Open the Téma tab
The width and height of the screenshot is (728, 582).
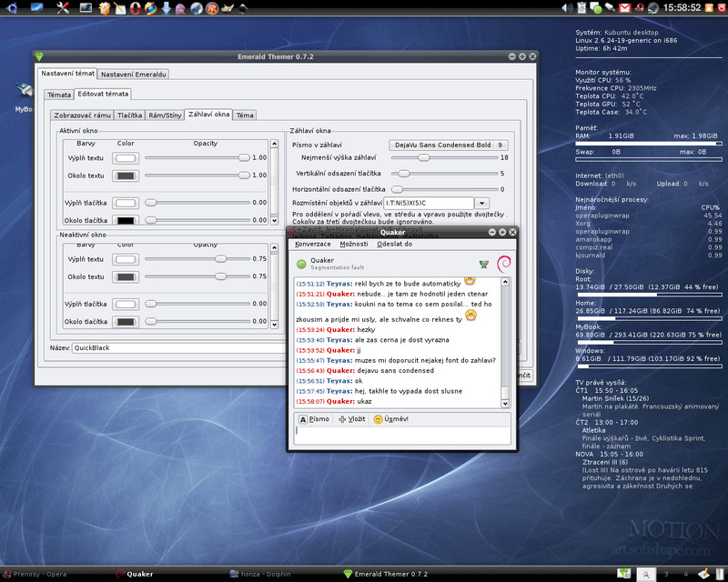(245, 115)
